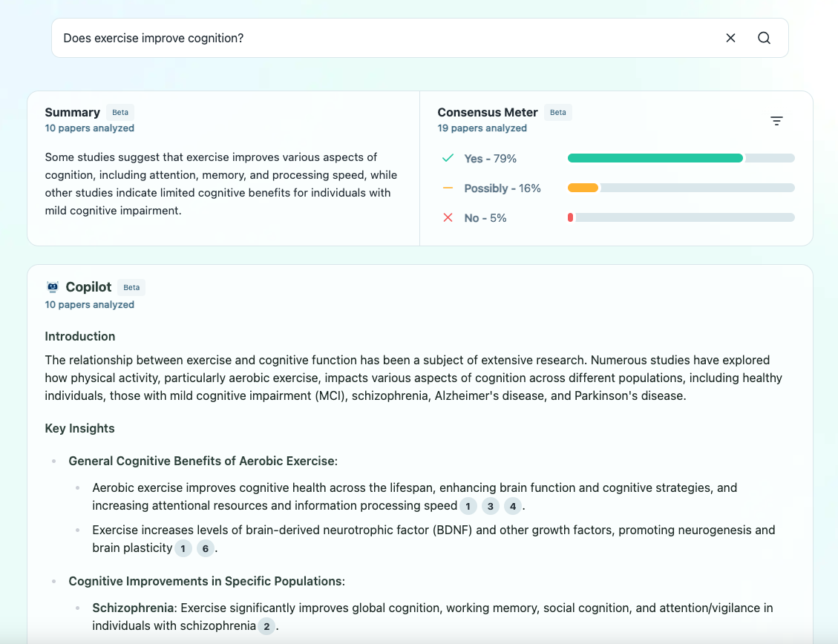
Task: Submit search with the magnifier icon
Action: click(x=765, y=38)
